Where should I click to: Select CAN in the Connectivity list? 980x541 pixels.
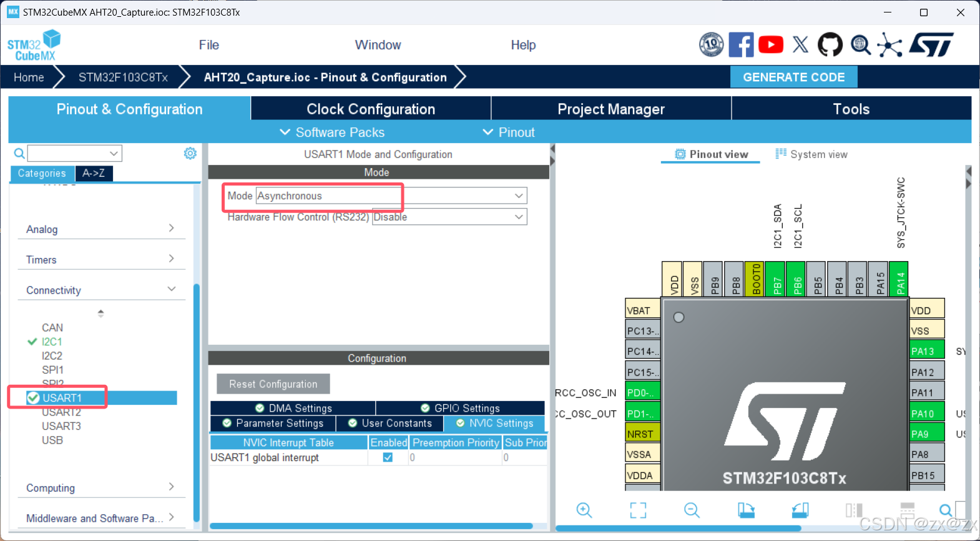pyautogui.click(x=52, y=327)
